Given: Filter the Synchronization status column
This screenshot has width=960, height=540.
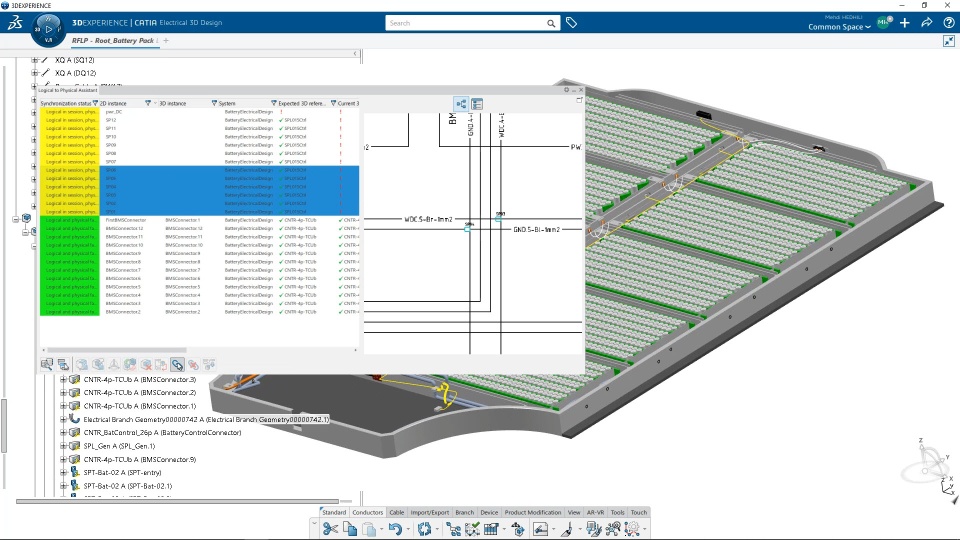Looking at the screenshot, I should (x=95, y=103).
